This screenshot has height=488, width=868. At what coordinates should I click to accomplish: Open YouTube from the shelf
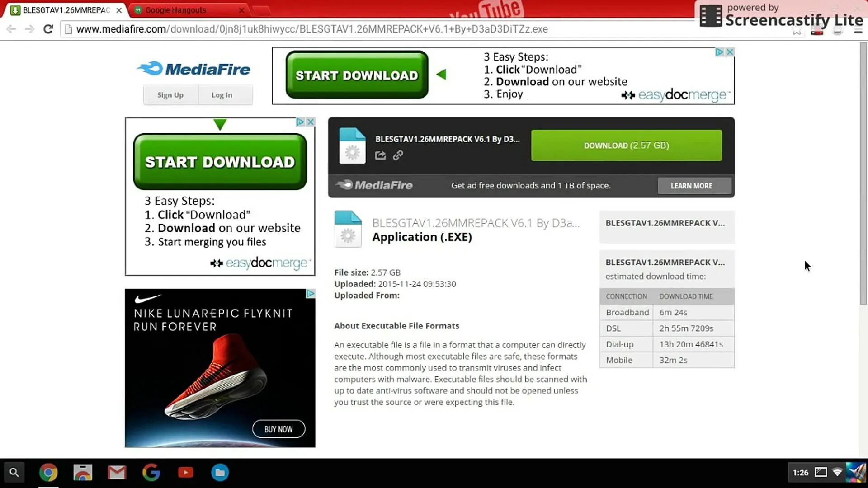186,473
